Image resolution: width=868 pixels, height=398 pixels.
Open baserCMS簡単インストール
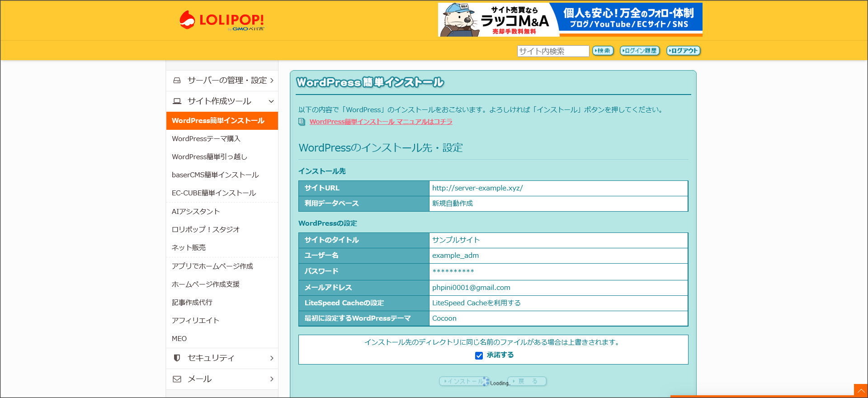215,175
